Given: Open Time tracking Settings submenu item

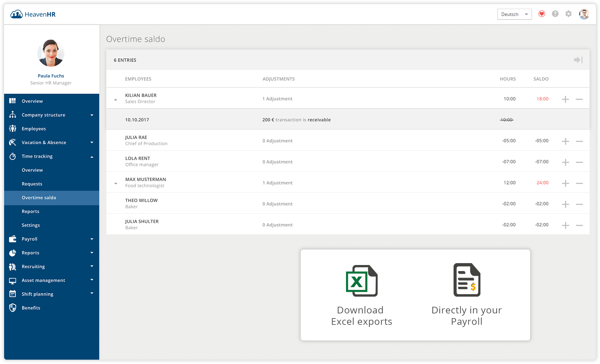Looking at the screenshot, I should [x=31, y=225].
